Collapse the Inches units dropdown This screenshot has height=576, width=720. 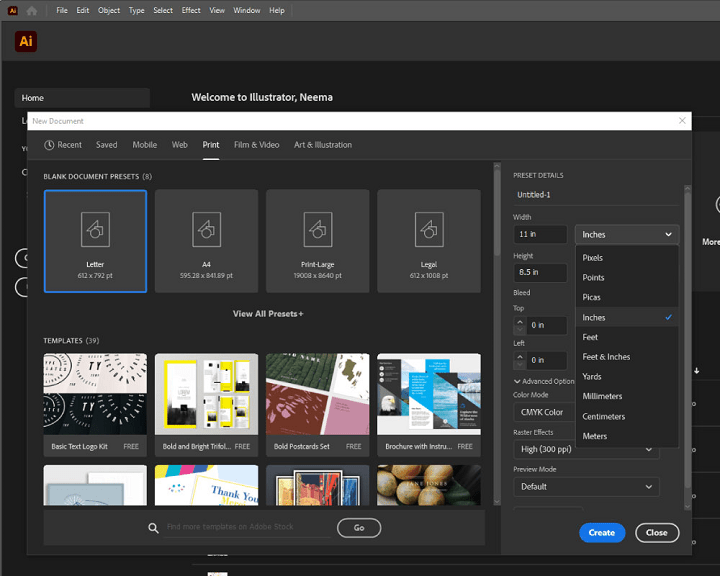[627, 234]
